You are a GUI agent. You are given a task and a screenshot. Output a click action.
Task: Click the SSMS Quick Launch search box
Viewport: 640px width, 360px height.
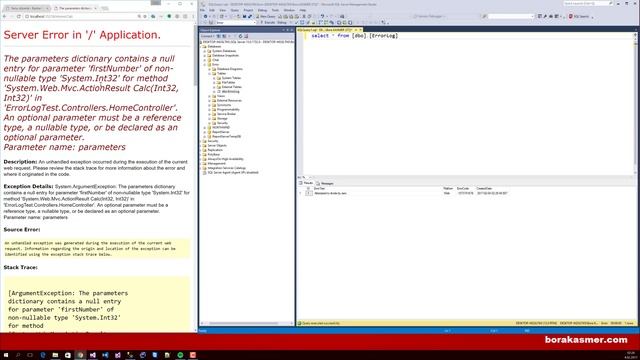(587, 3)
